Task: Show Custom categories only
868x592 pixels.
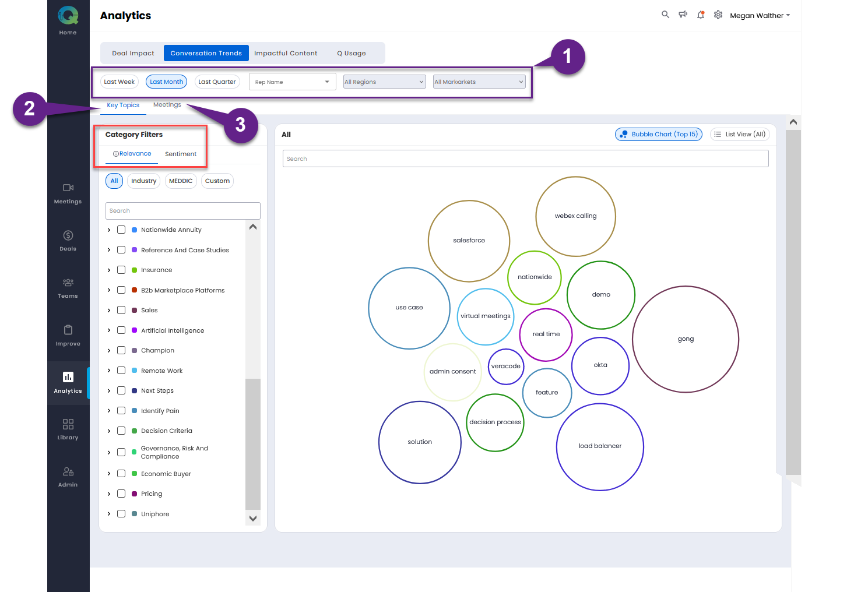Action: point(217,181)
